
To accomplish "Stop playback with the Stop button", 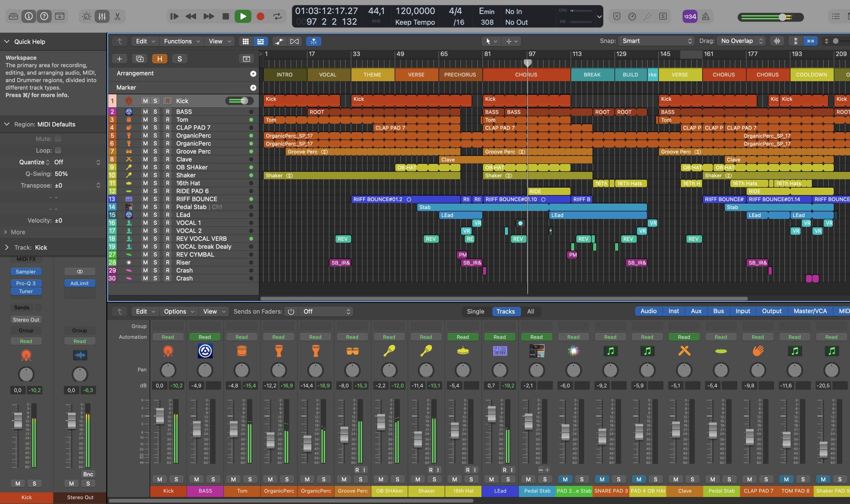I will (225, 16).
